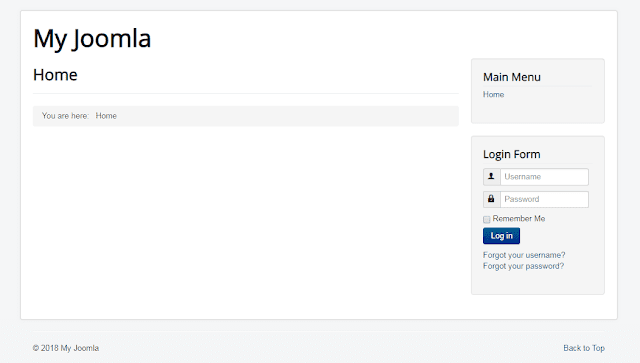Open the Forgot your password link
This screenshot has height=363, width=640.
523,266
